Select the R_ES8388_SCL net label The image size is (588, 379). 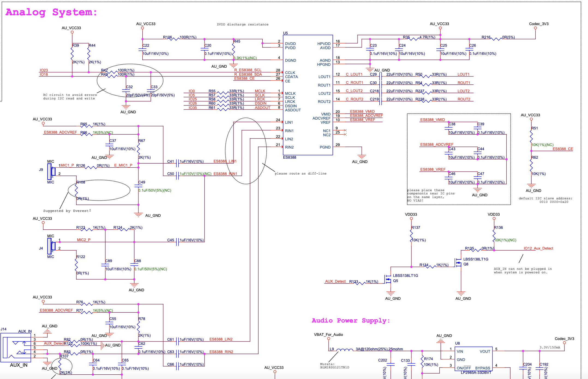tap(248, 70)
